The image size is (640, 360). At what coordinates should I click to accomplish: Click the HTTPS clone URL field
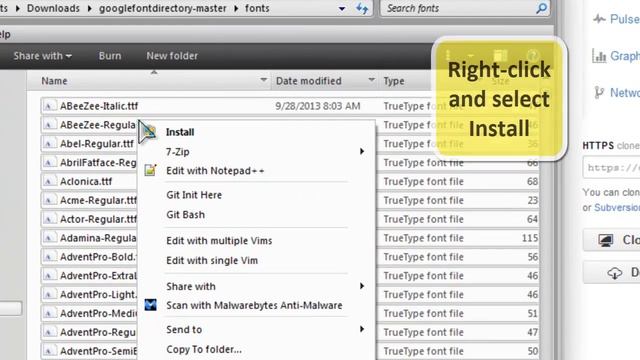[612, 167]
